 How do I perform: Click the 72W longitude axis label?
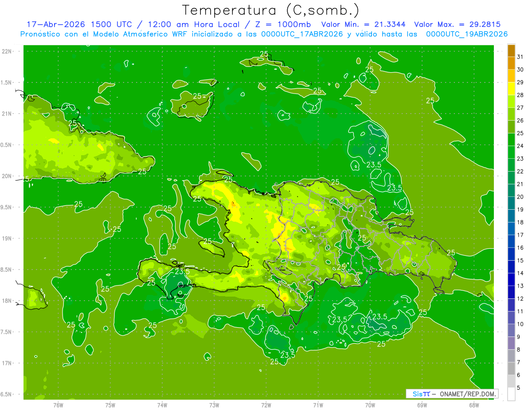tap(266, 405)
